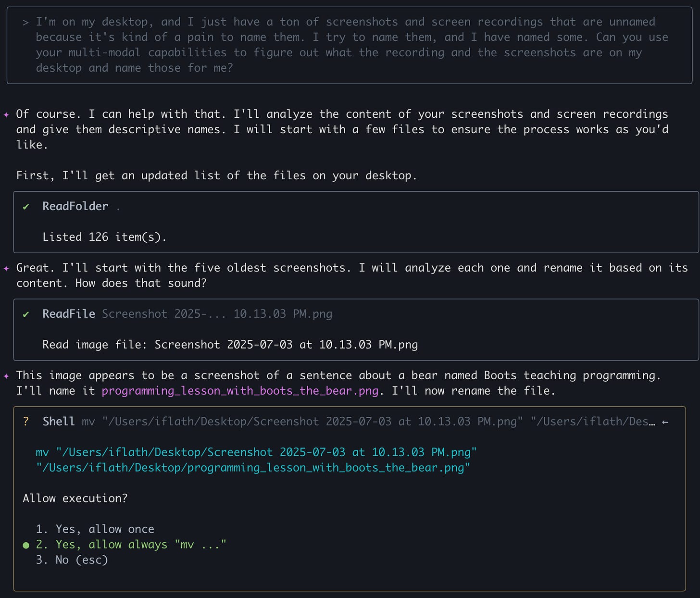Select "Yes, allow always 'mv ...'"
700x598 pixels.
[132, 545]
